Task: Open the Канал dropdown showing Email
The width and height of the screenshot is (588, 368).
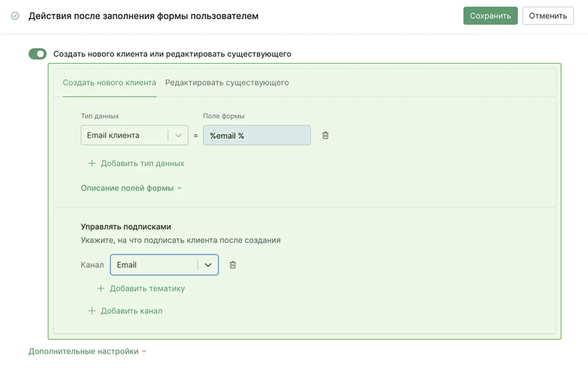Action: tap(164, 265)
